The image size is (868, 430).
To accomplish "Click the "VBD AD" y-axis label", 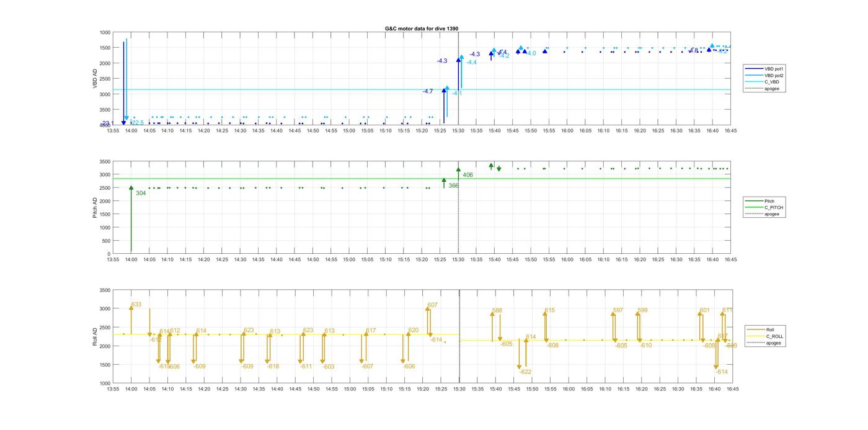I will coord(95,78).
